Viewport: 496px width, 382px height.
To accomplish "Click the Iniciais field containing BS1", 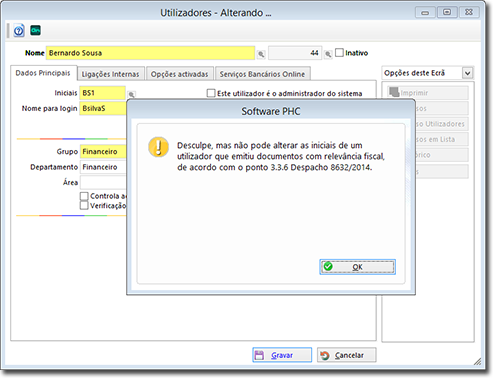I will (102, 93).
